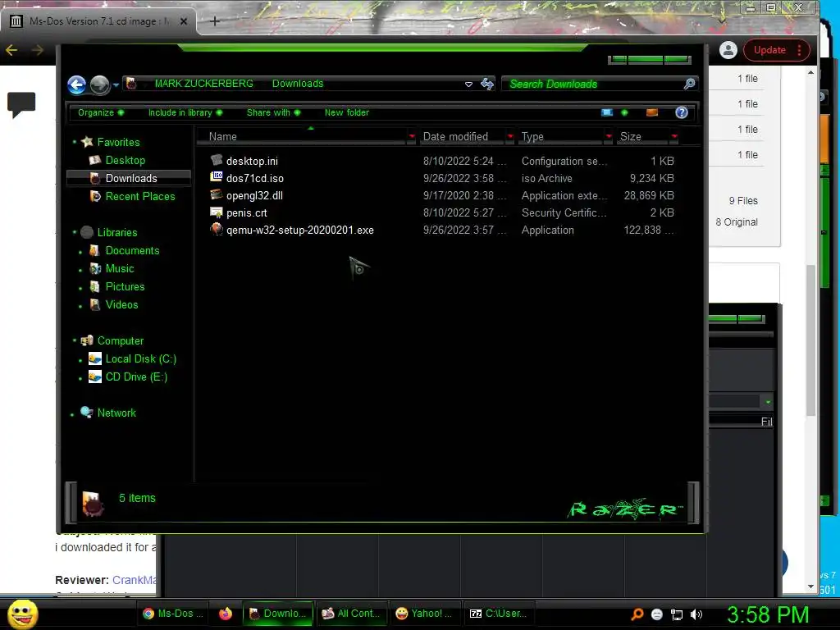Open the Date modified filter dropdown
Screen dimensions: 840x630
tap(510, 137)
